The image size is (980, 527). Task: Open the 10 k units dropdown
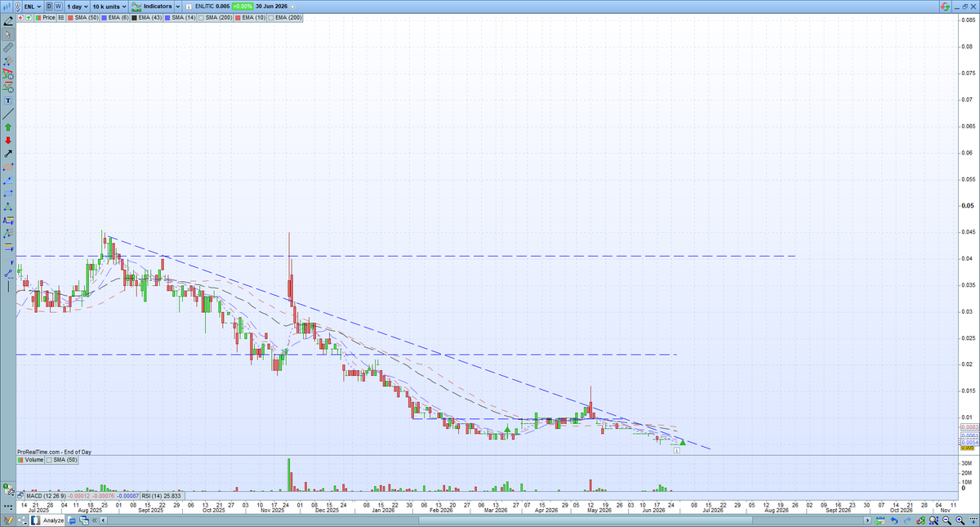click(109, 6)
